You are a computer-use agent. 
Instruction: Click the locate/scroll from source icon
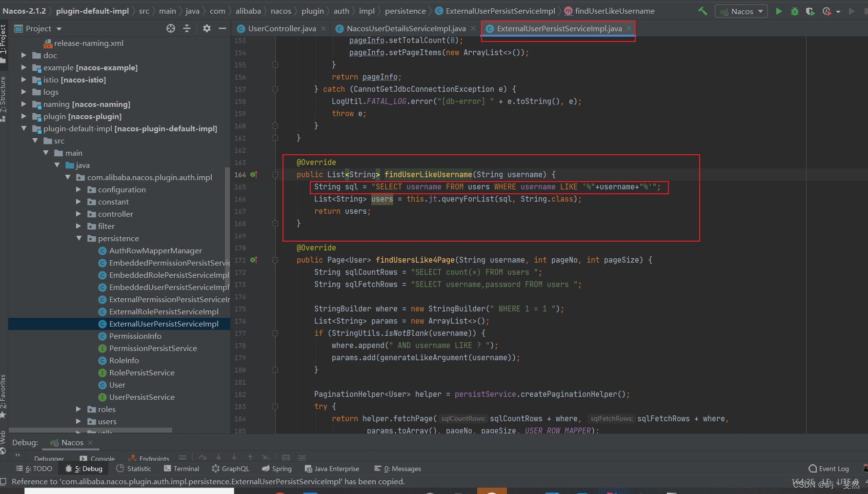pos(170,28)
